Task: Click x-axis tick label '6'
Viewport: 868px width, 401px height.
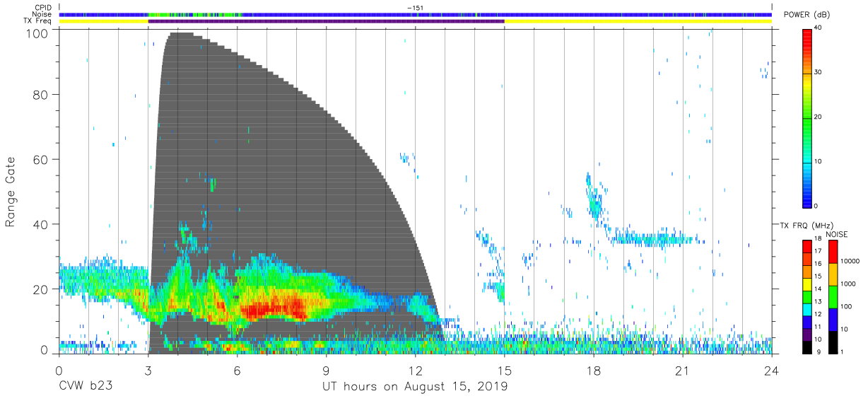Action: (237, 371)
